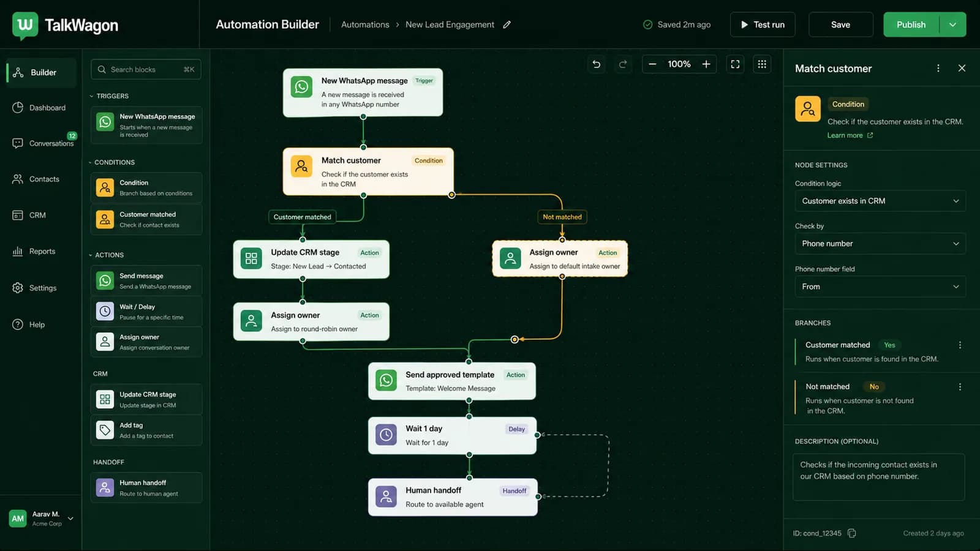Click the TalkWagon logo icon
Viewport: 980px width, 551px height.
point(25,26)
